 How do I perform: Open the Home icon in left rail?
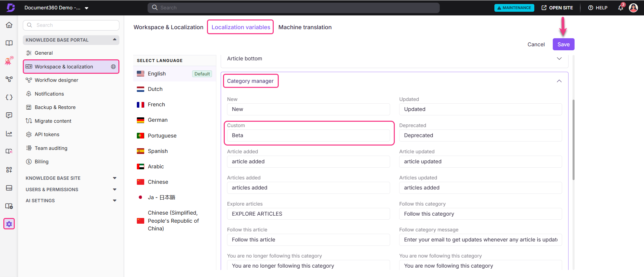click(9, 25)
